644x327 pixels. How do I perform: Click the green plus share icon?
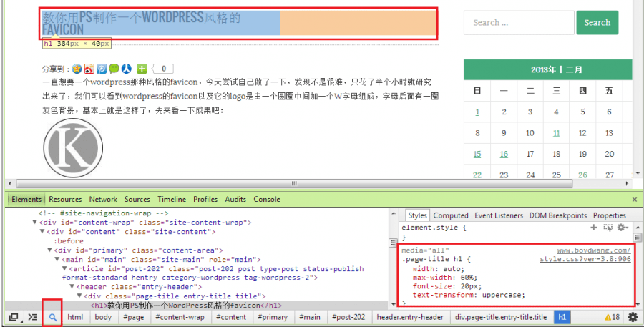(x=142, y=69)
